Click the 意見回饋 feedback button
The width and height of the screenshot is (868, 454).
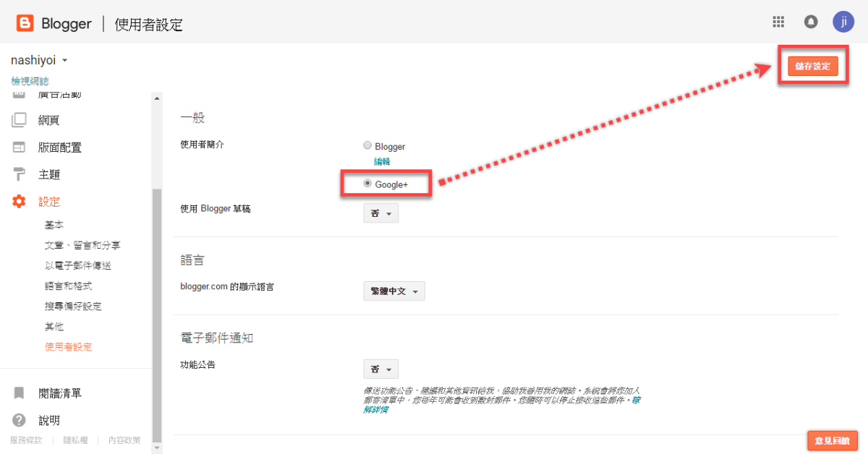[x=833, y=440]
